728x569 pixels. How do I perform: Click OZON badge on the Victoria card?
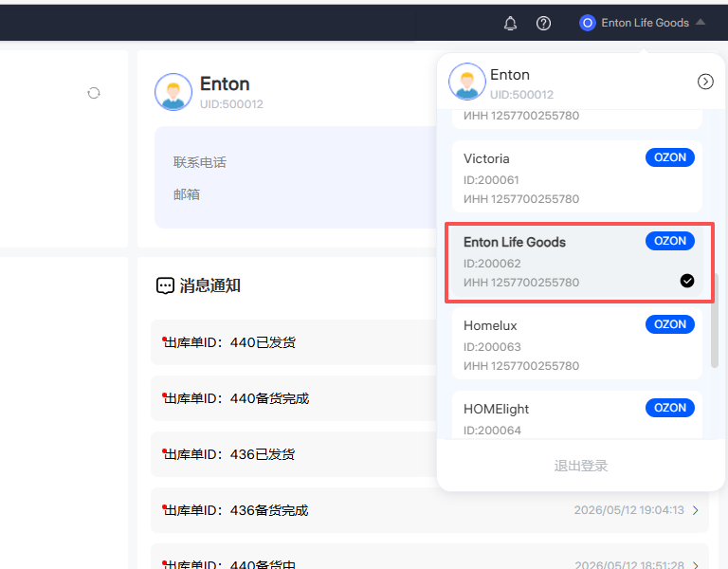click(x=670, y=157)
